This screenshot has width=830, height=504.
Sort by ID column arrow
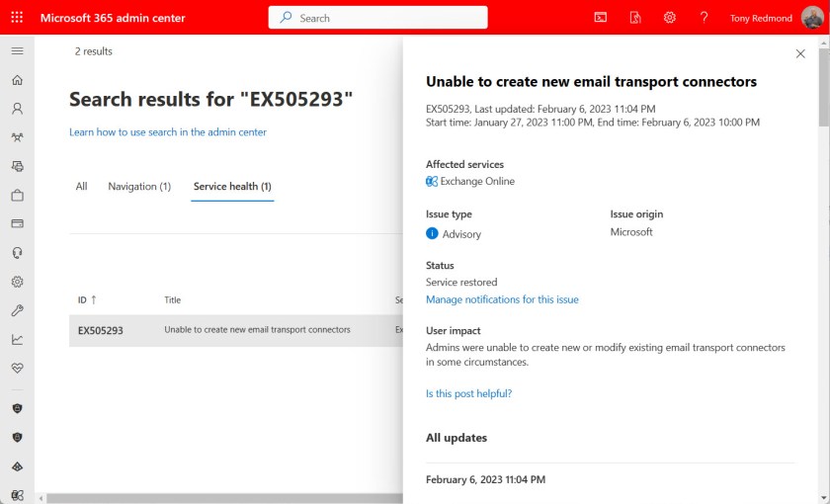click(x=94, y=299)
